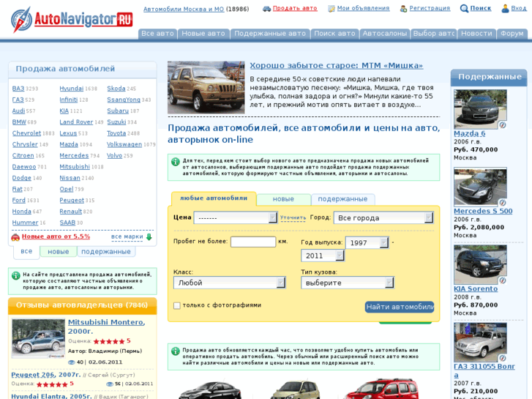Screen dimensions: 532x399
Task: Click the red car icon beside Новые авто от 5.5%
Action: click(15, 237)
